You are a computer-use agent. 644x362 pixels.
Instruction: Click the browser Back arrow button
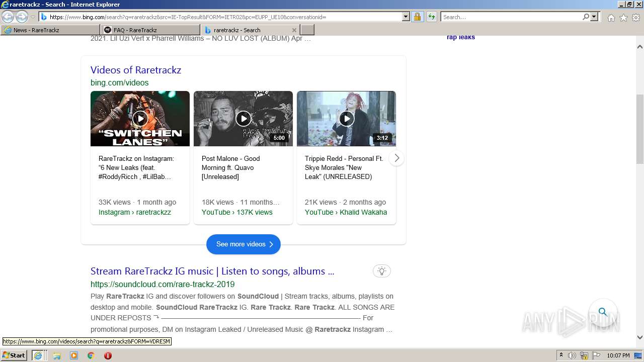pyautogui.click(x=8, y=17)
